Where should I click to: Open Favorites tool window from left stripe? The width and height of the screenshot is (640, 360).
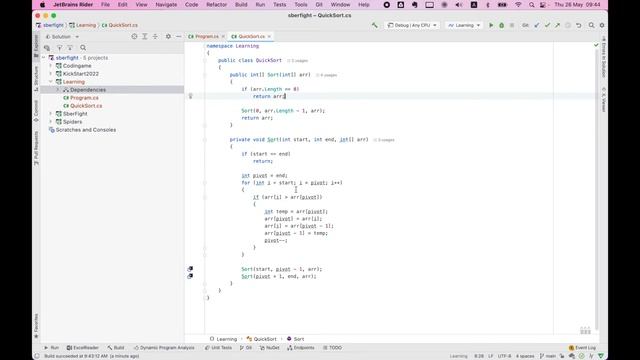pyautogui.click(x=36, y=326)
